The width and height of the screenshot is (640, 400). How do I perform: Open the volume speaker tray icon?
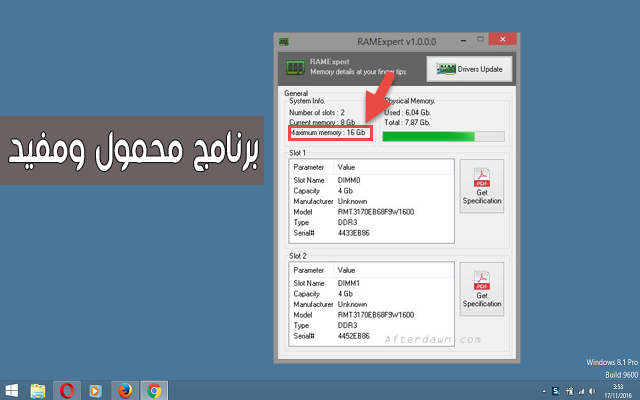592,391
